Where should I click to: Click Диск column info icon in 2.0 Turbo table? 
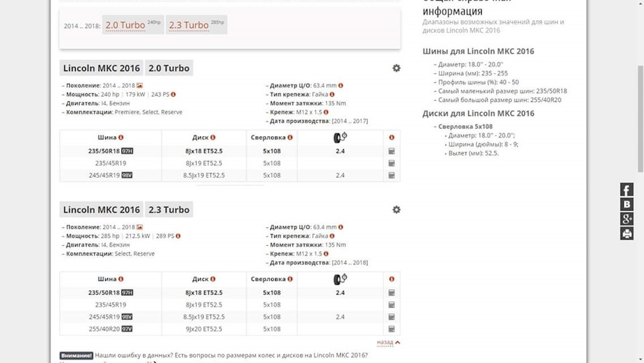point(213,138)
